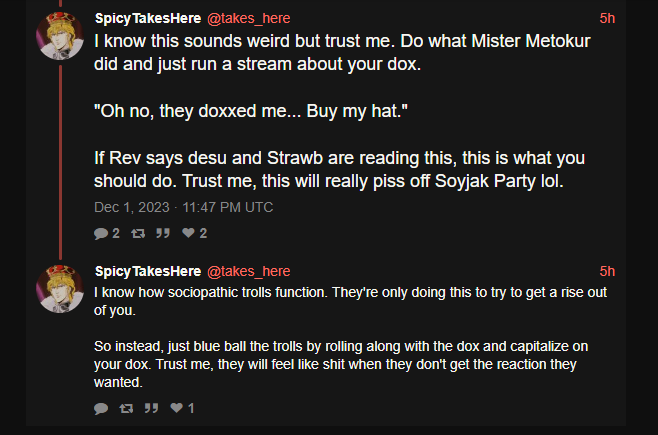Visit SpicyTakesHere profile from first post name
658x435 pixels.
146,19
